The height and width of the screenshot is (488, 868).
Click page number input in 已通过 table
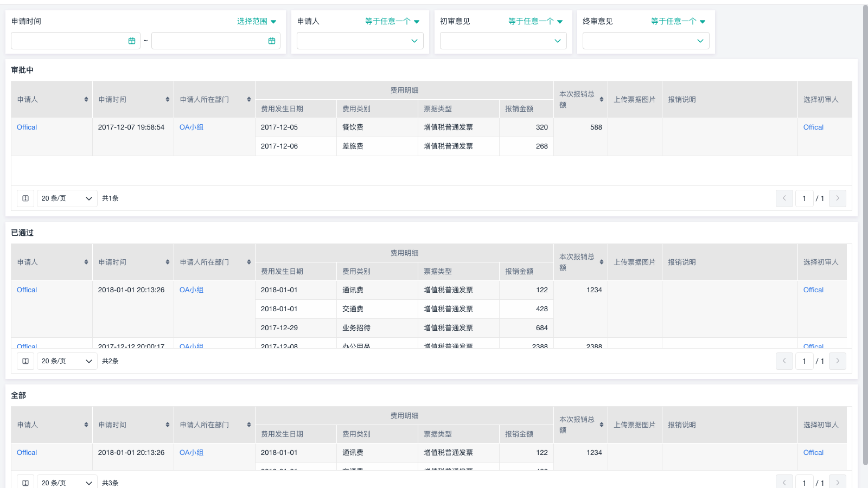(805, 361)
